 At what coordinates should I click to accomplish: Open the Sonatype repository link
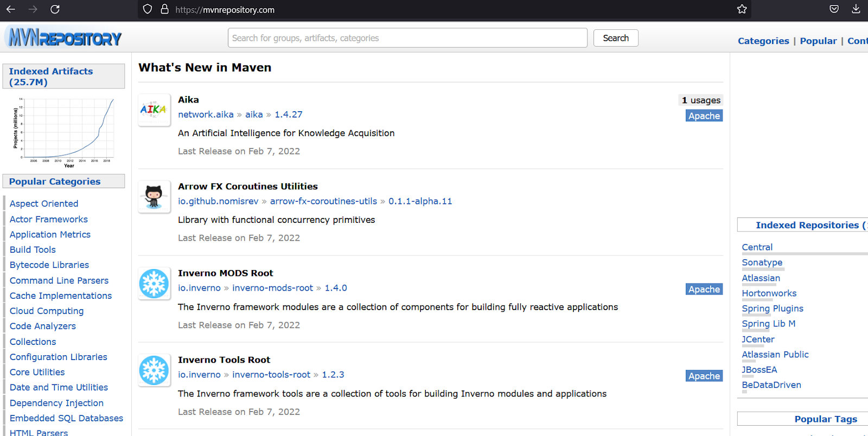pyautogui.click(x=762, y=262)
